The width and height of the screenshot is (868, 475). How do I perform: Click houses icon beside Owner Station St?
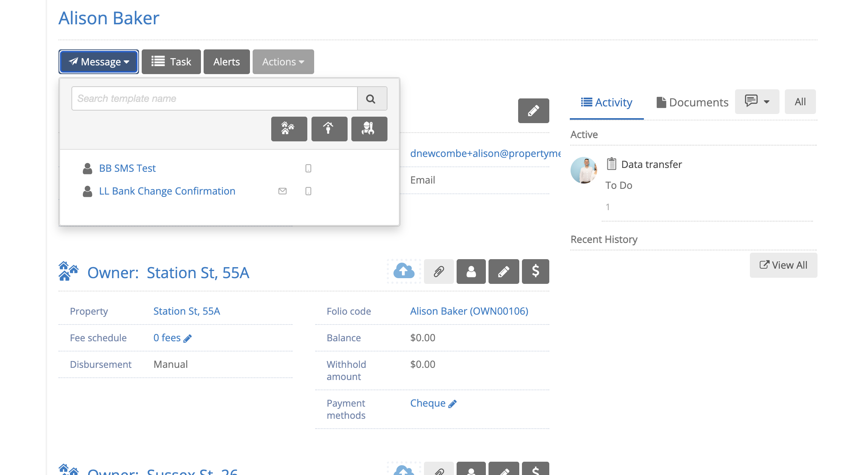pyautogui.click(x=68, y=271)
